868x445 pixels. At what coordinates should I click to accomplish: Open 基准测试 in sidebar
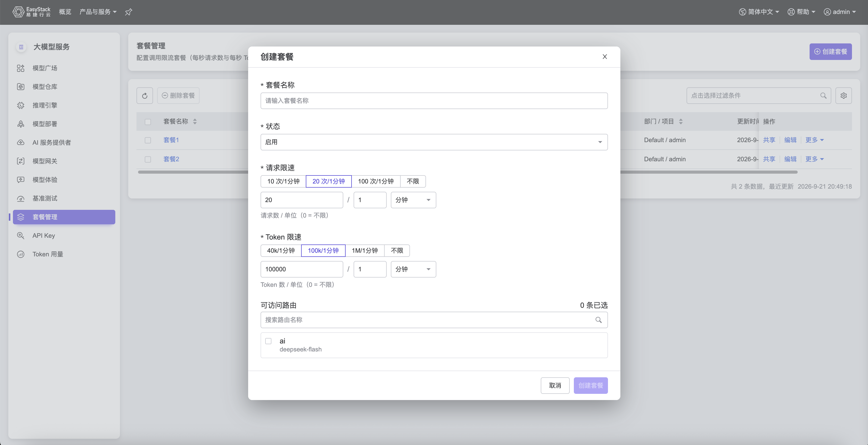pyautogui.click(x=64, y=198)
